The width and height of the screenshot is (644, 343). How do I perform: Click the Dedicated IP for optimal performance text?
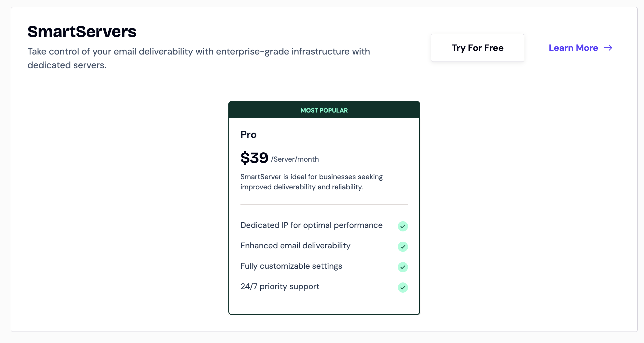click(x=311, y=225)
